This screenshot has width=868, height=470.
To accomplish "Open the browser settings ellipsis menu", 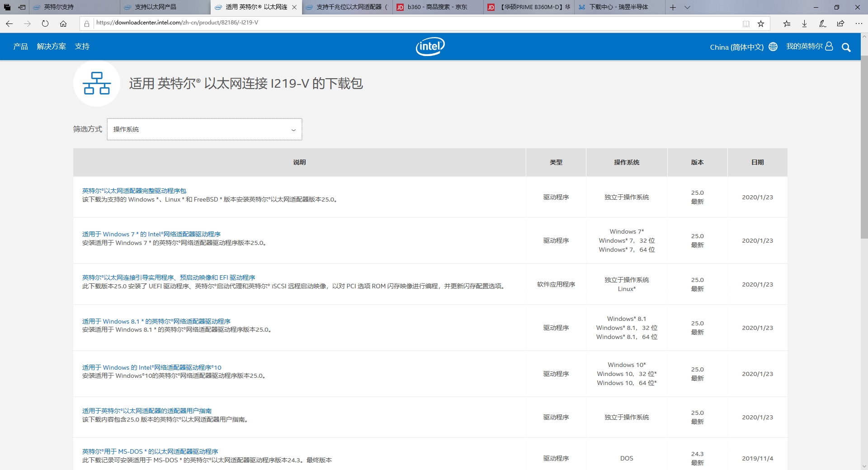I will 859,23.
